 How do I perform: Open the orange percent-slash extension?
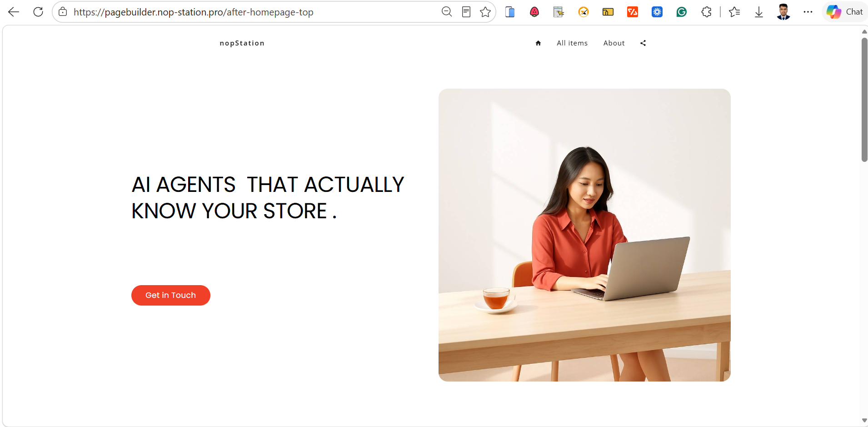pyautogui.click(x=633, y=12)
